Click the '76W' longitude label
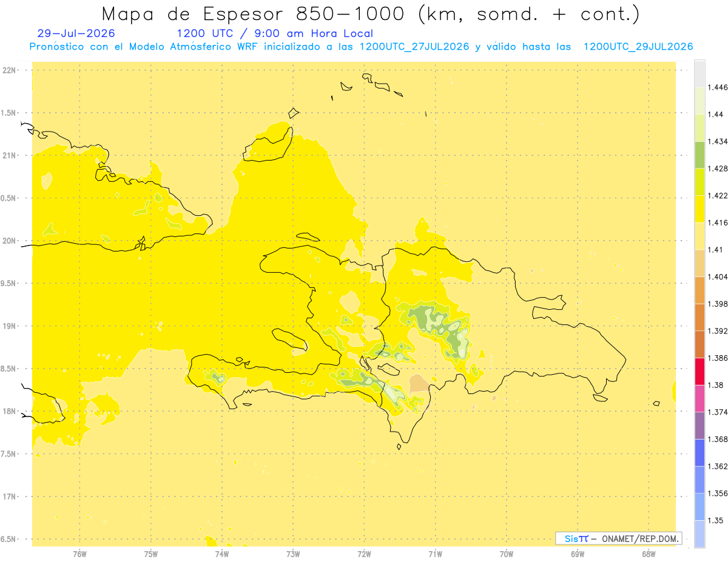 (x=79, y=554)
